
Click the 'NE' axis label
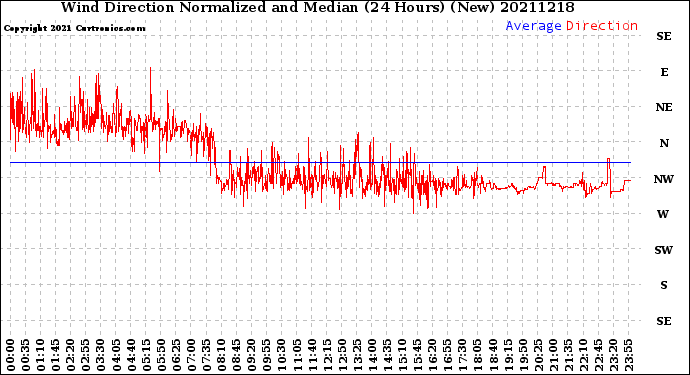point(664,107)
